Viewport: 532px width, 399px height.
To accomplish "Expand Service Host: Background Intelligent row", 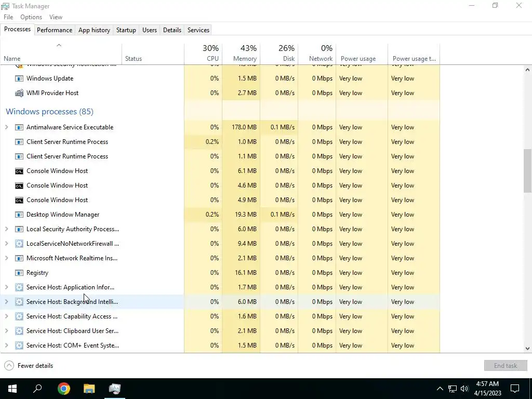I will (6, 302).
